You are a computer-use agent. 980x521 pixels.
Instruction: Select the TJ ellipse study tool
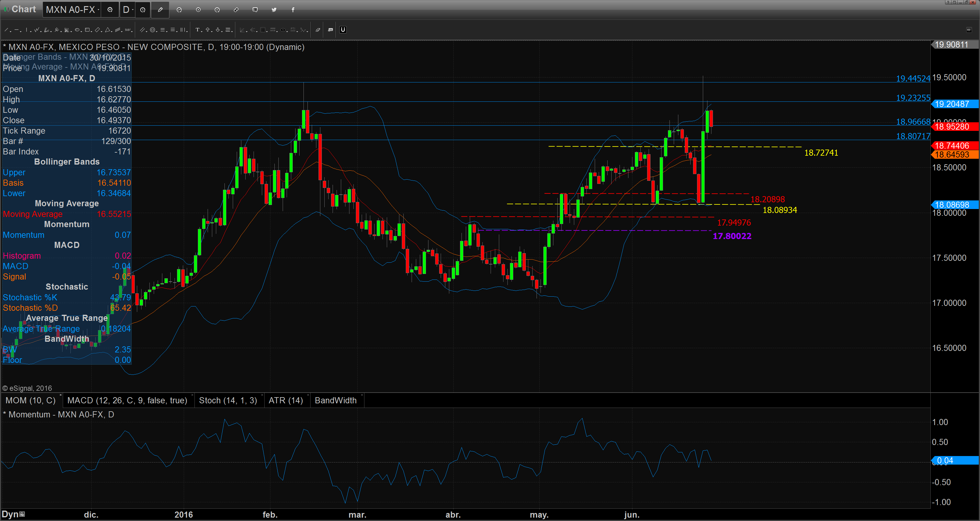pyautogui.click(x=283, y=30)
